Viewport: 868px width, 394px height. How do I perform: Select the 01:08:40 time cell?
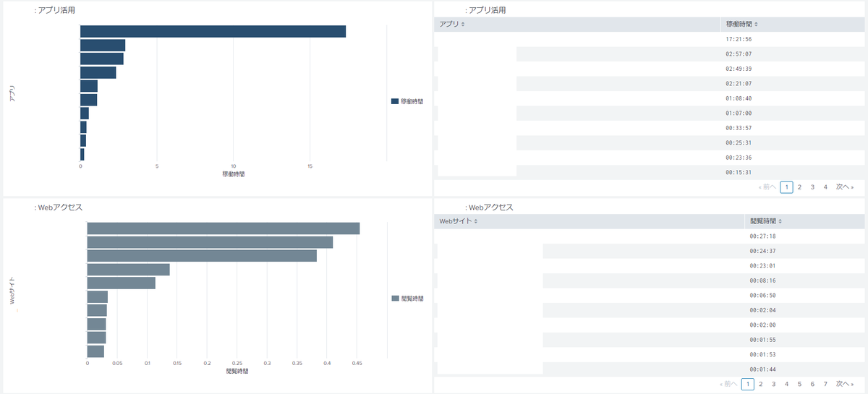(x=739, y=98)
